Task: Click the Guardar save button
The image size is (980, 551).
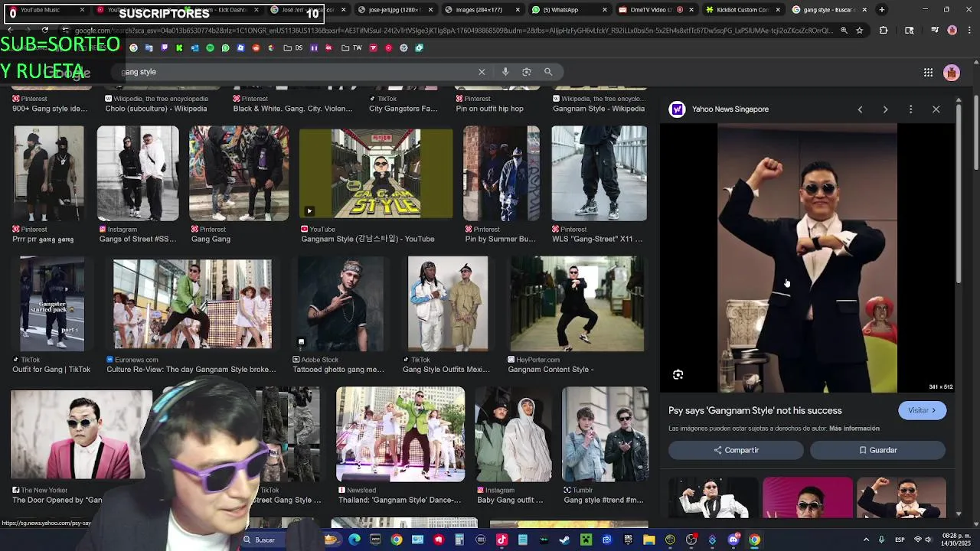Action: (x=877, y=451)
